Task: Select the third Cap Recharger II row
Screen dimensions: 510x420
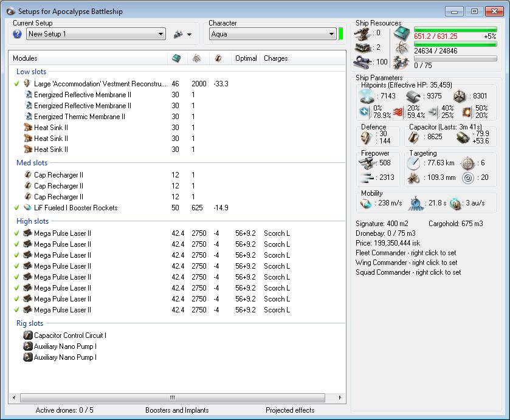Action: 177,197
